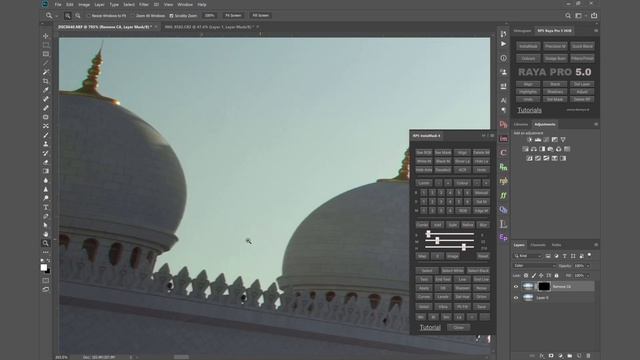Click the Fill Screen button
640x360 pixels.
[260, 16]
